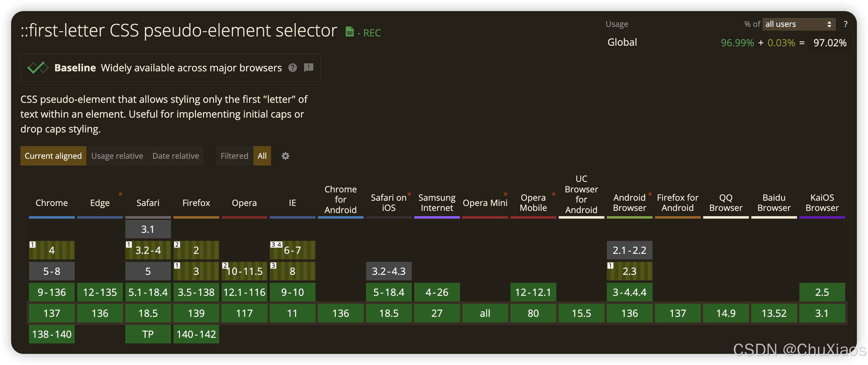Click the Baseline help question mark icon
868x365 pixels.
click(293, 68)
